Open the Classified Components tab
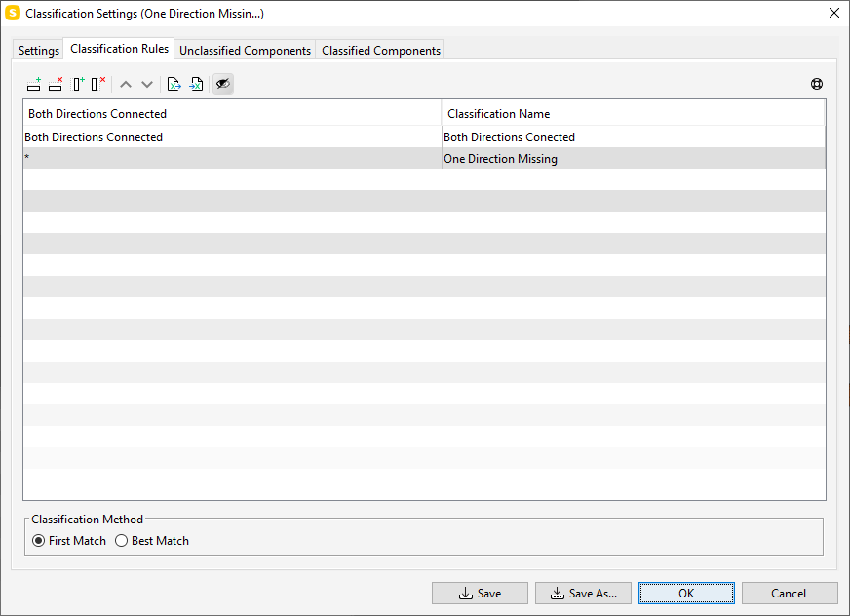Image resolution: width=850 pixels, height=616 pixels. tap(380, 50)
